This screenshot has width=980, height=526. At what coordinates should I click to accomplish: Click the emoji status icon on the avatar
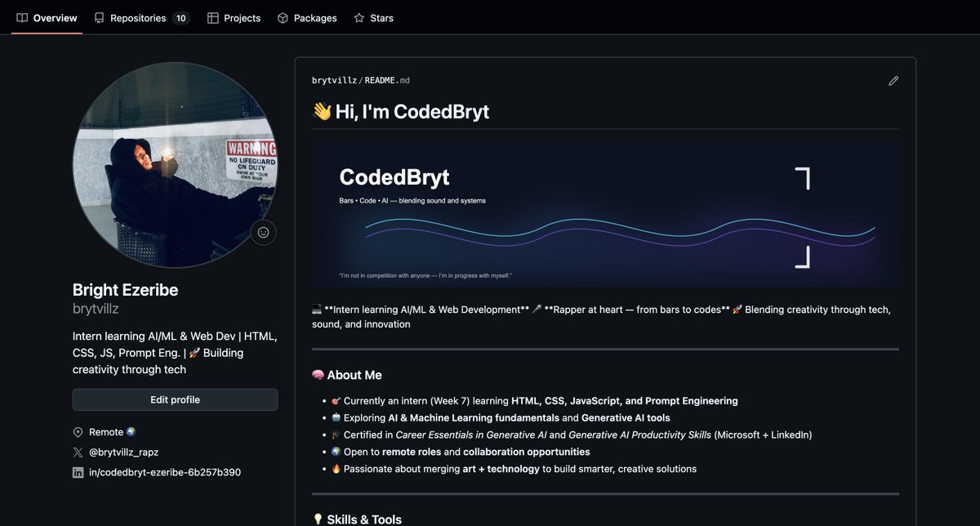[x=263, y=232]
